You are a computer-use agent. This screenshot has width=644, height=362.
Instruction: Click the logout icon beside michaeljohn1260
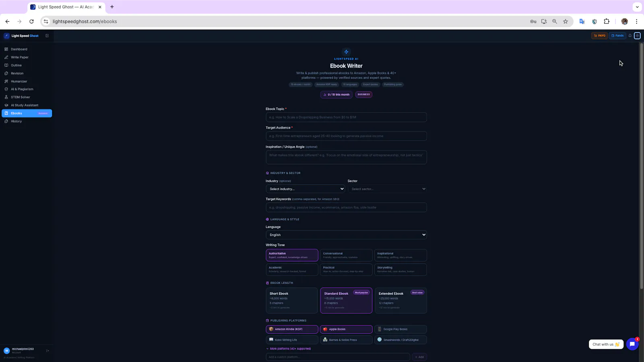pos(47,351)
